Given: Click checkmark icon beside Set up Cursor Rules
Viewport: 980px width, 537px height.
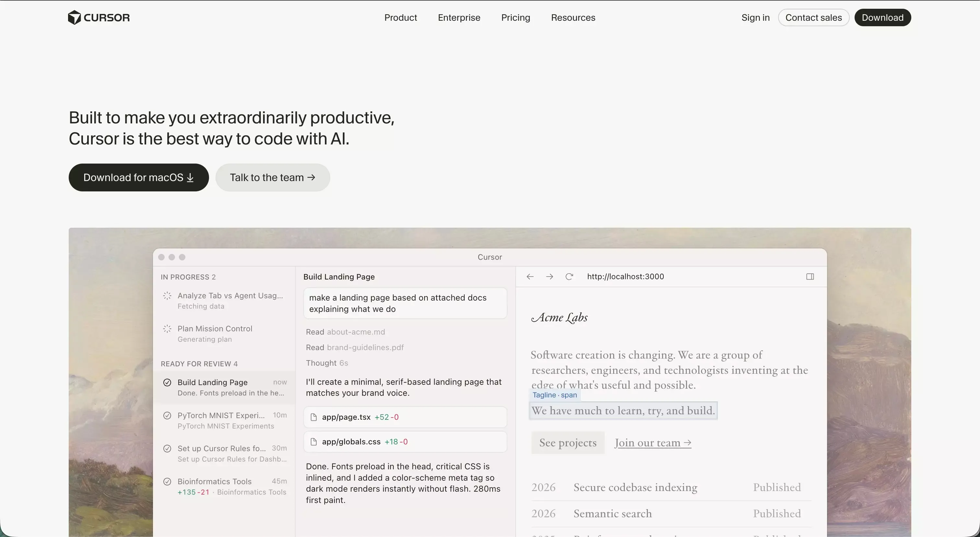Looking at the screenshot, I should coord(167,448).
